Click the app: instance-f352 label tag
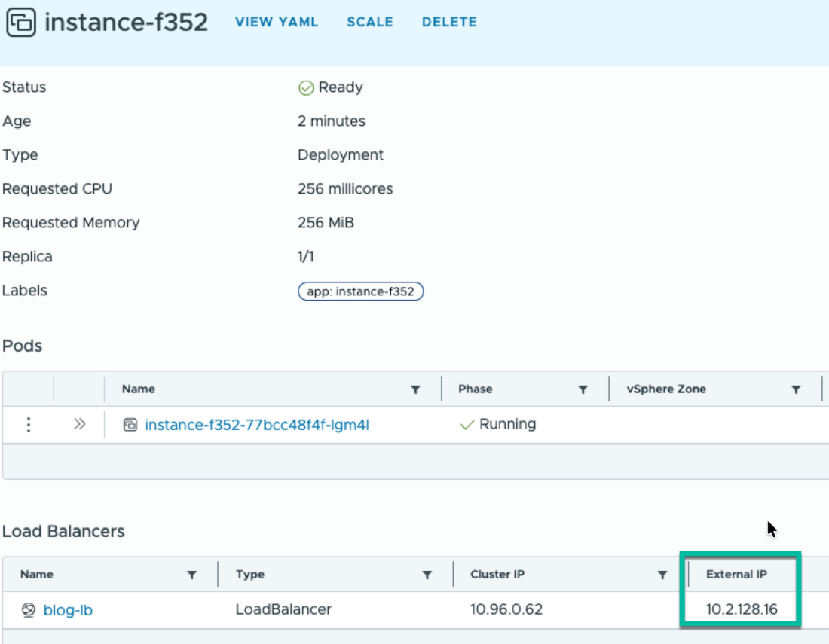This screenshot has width=829, height=644. [360, 291]
